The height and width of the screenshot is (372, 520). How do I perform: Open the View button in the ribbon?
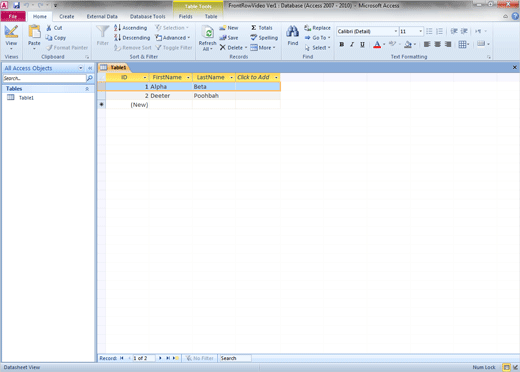pos(11,37)
